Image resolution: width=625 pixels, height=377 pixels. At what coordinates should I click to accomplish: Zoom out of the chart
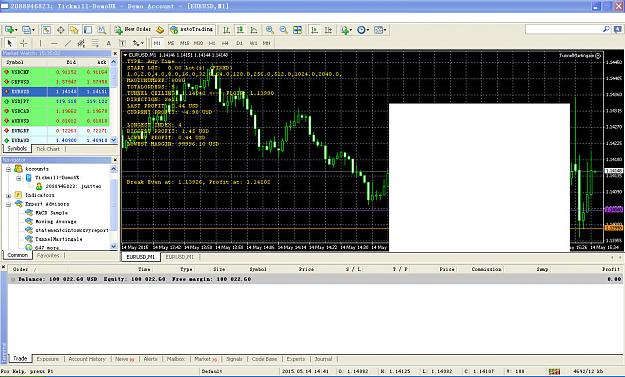coord(283,30)
